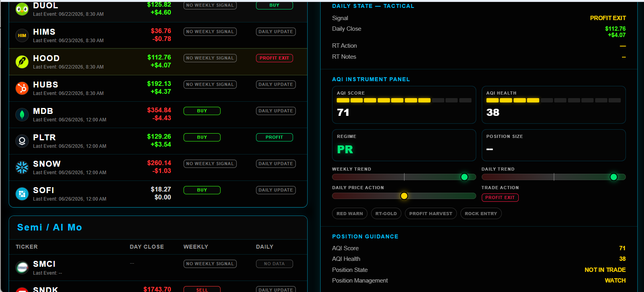Click HIMS No Weekly Signal badge
This screenshot has height=292, width=644.
point(210,32)
